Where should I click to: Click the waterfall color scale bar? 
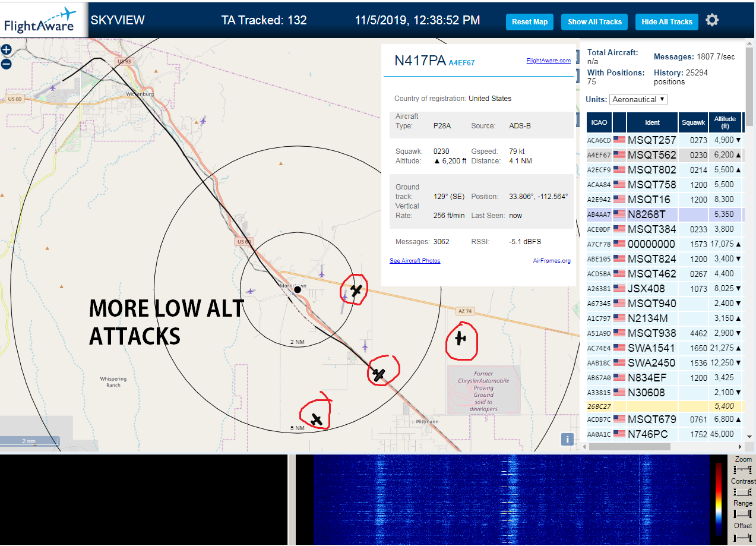[719, 499]
